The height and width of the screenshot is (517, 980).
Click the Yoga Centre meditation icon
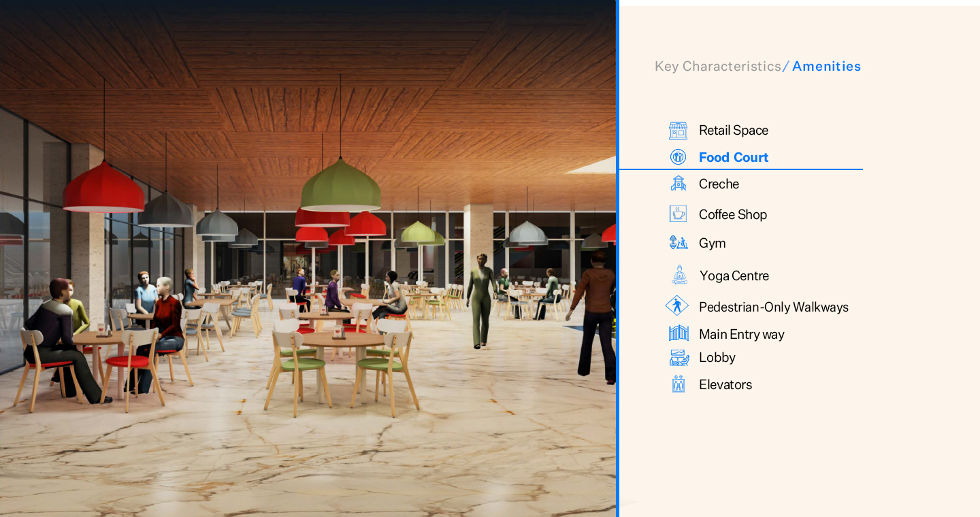[x=679, y=275]
